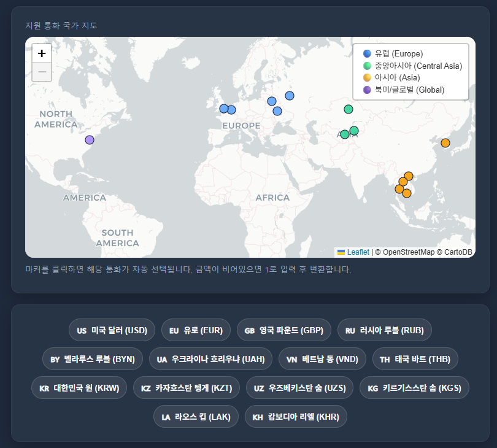Select the green Central Asia marker near Kazakhstan
Image resolution: width=497 pixels, height=448 pixels.
click(x=348, y=108)
